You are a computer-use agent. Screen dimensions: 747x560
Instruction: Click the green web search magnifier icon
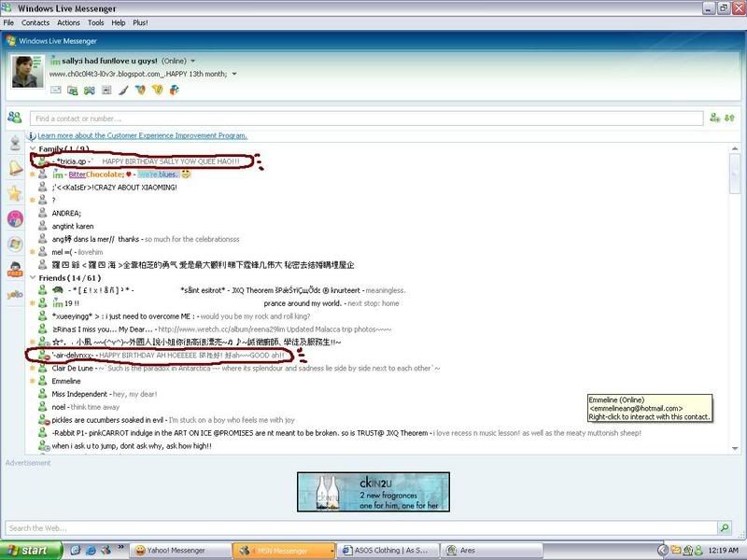(x=725, y=527)
